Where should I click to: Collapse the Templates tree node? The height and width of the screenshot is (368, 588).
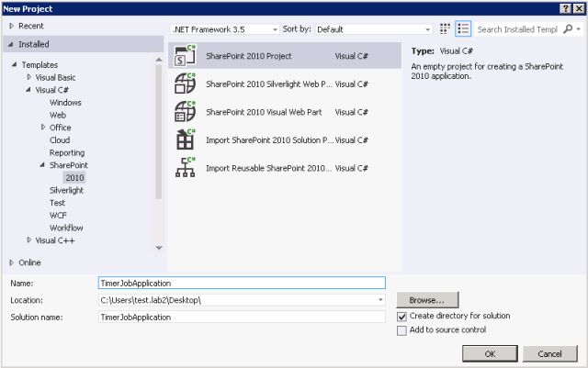(14, 64)
